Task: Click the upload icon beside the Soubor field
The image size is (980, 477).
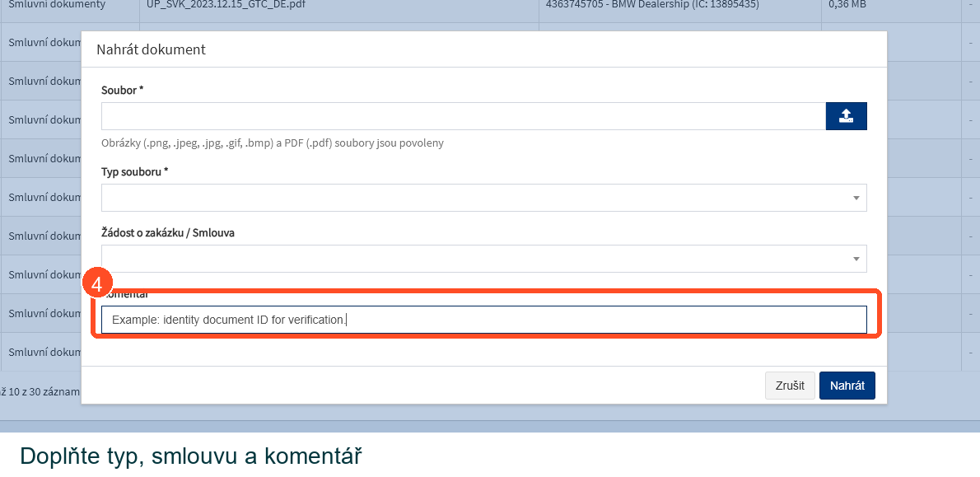Action: (846, 116)
